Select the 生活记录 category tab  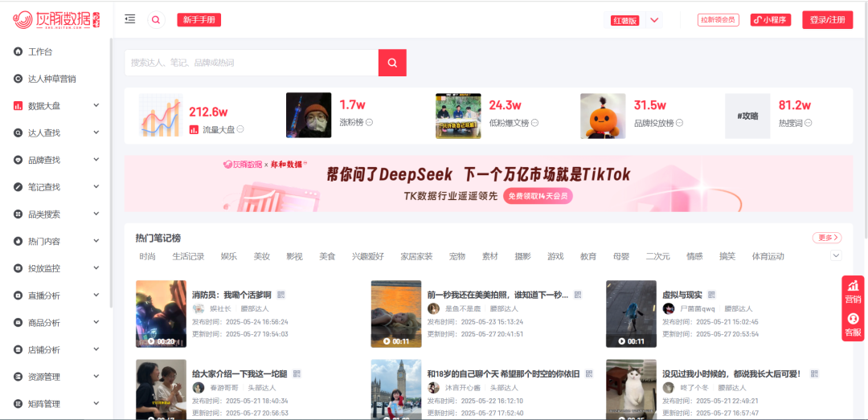[x=188, y=256]
